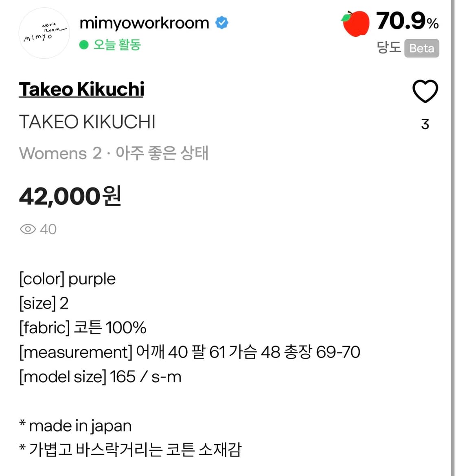Open the underlined Takeo Kikuchi link

[x=81, y=89]
